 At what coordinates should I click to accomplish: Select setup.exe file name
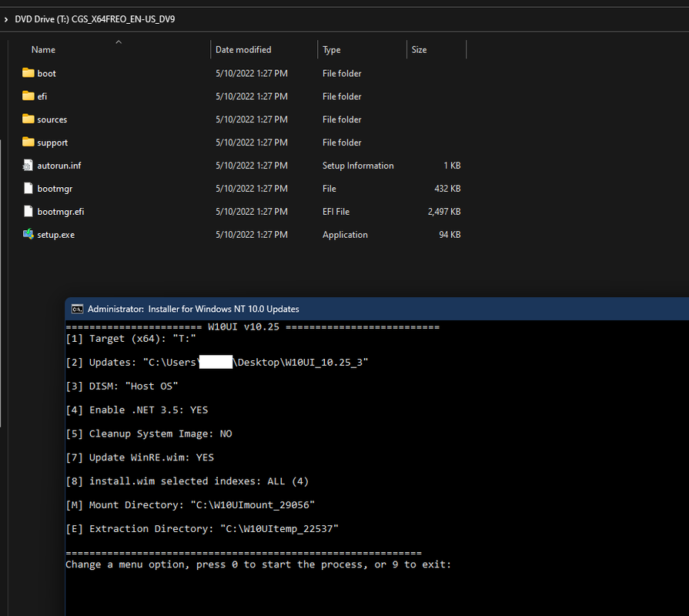tap(55, 235)
